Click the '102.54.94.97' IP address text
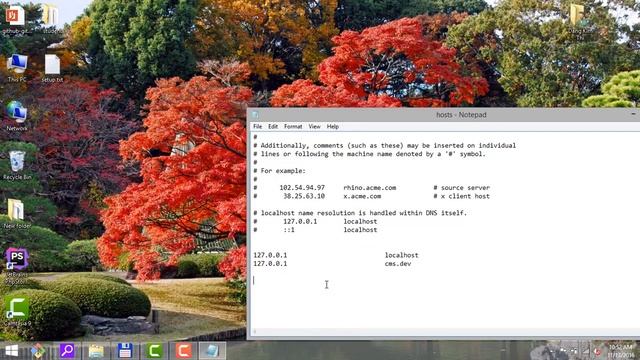The image size is (640, 360). pos(302,188)
